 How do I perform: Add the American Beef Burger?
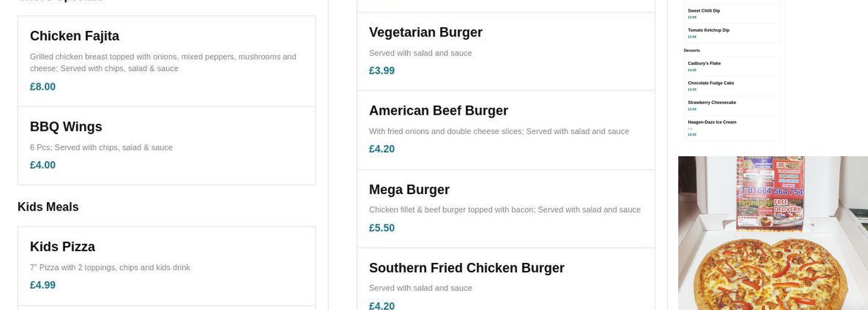coord(438,111)
